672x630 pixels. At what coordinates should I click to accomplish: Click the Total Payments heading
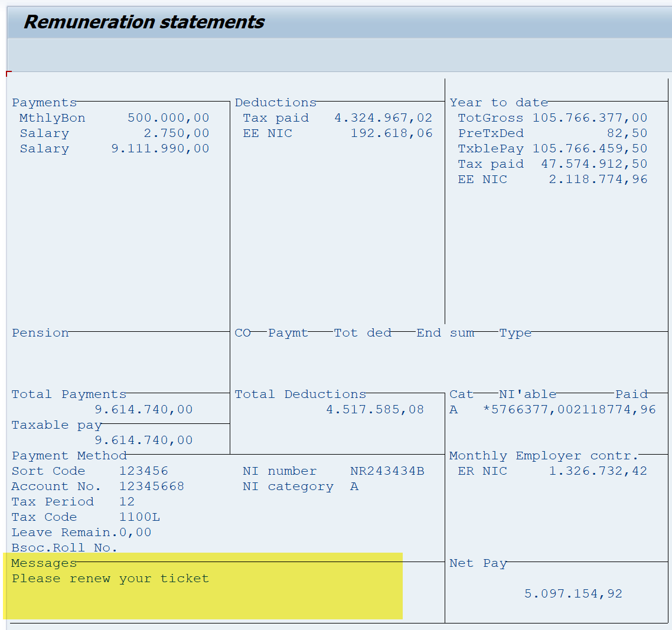(x=68, y=394)
